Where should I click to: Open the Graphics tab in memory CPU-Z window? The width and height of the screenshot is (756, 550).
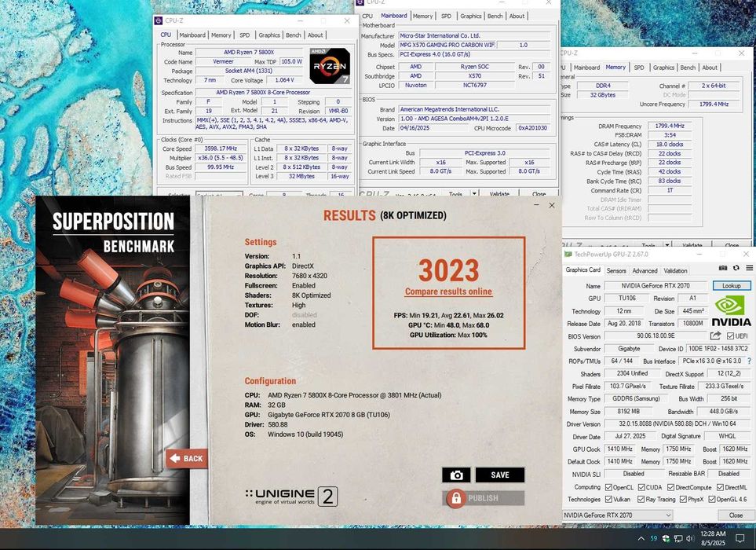664,68
